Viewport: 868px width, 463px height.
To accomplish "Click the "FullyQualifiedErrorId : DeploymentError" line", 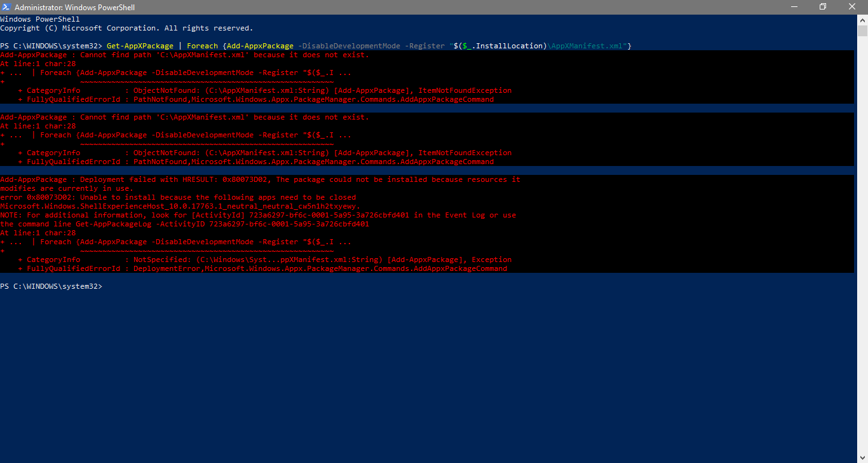I will point(262,268).
